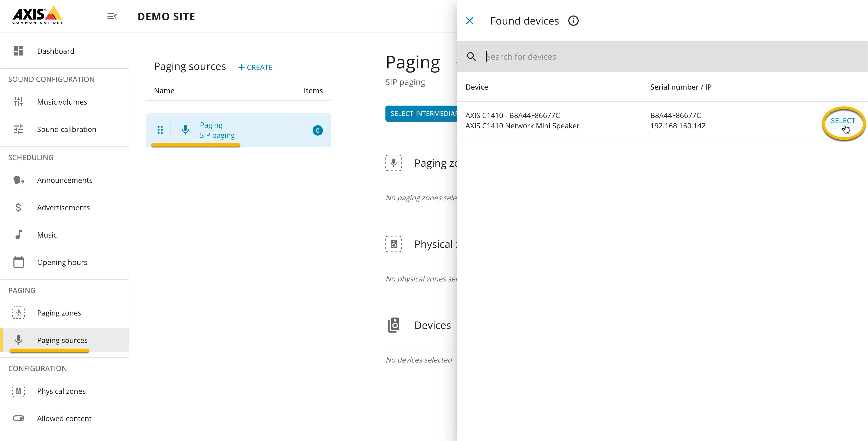Click the Dashboard grid icon

(x=19, y=51)
